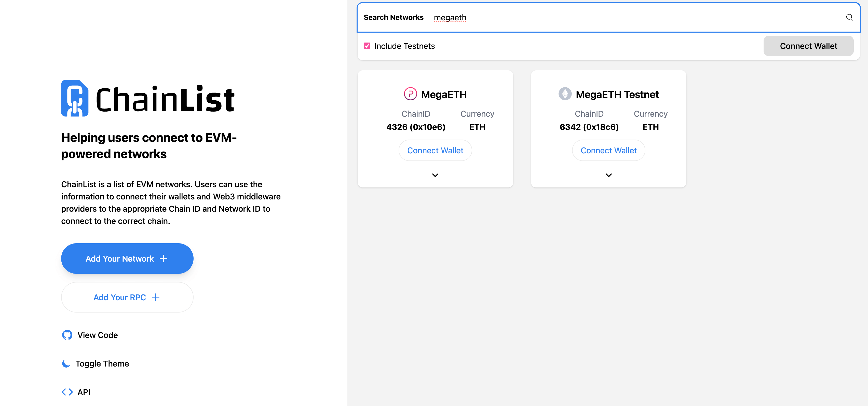868x406 pixels.
Task: Click the MegaETH pink logo icon
Action: [410, 94]
